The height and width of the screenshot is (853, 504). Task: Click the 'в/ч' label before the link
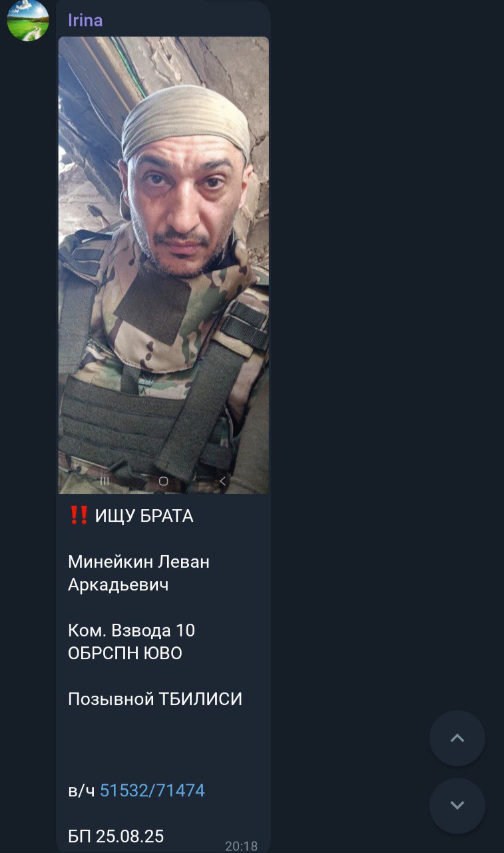tap(82, 791)
